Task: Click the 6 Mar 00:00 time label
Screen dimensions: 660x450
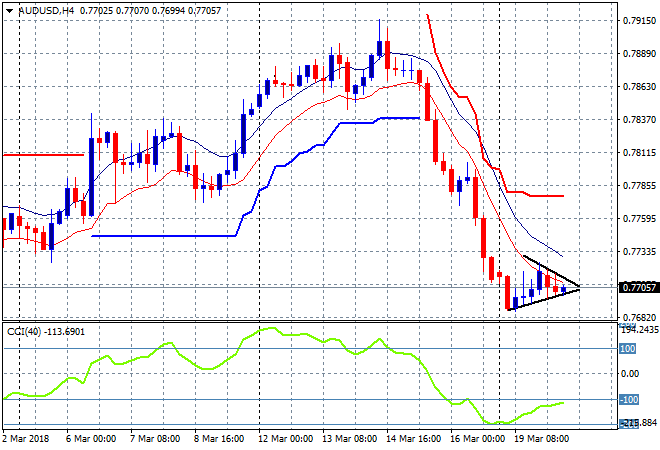Action: 90,439
